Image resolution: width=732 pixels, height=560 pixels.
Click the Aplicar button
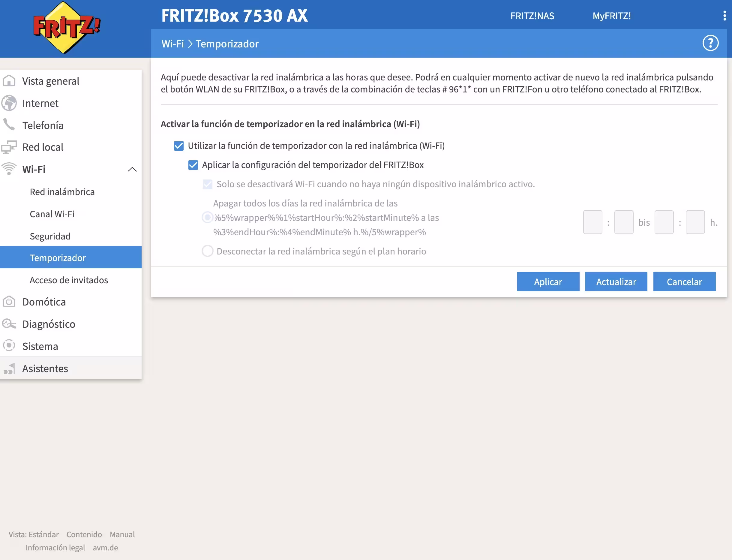[548, 282]
